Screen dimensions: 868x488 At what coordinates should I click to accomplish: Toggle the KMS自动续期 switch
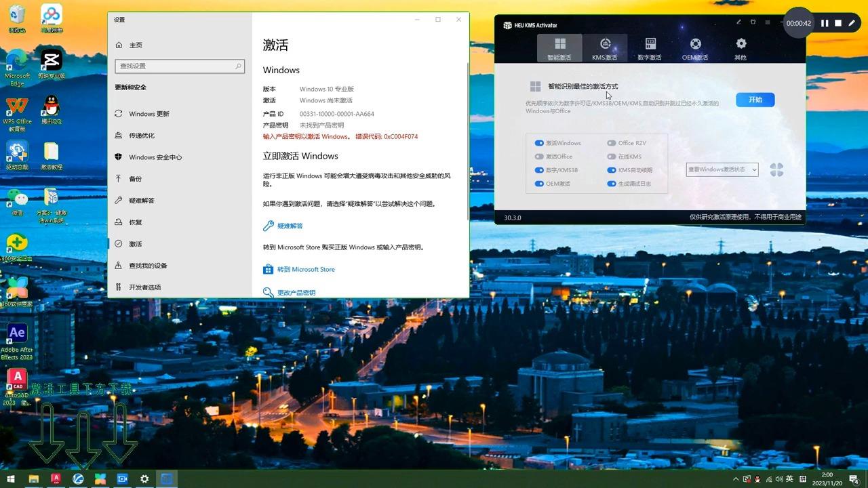[612, 170]
